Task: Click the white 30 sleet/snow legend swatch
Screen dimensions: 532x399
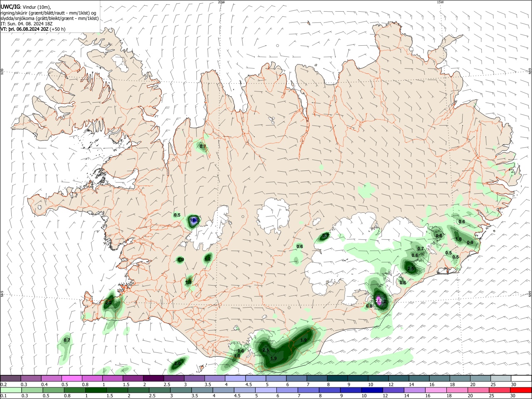Action: 521,379
